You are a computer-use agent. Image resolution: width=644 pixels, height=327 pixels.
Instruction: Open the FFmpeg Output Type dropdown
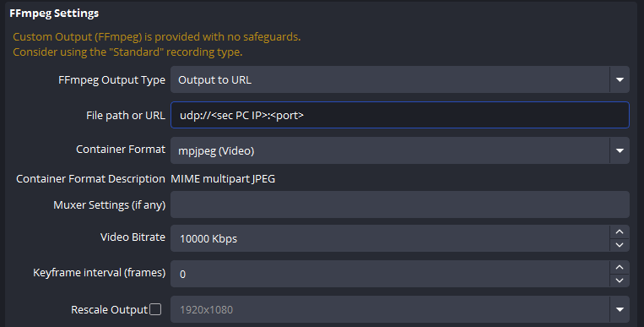(399, 79)
